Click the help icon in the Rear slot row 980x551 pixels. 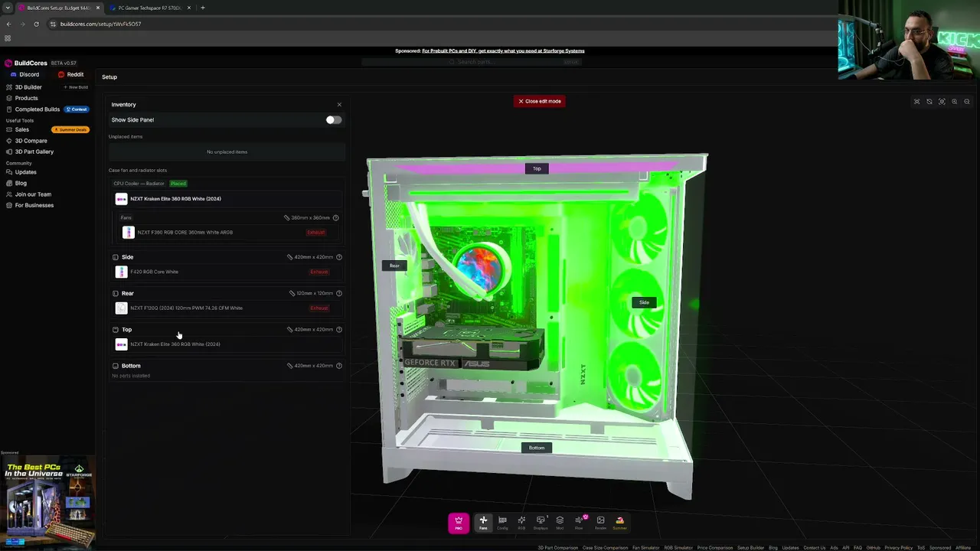tap(339, 293)
